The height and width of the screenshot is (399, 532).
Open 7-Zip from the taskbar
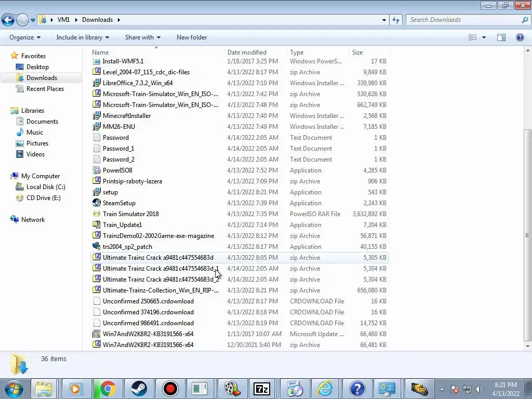click(x=262, y=389)
